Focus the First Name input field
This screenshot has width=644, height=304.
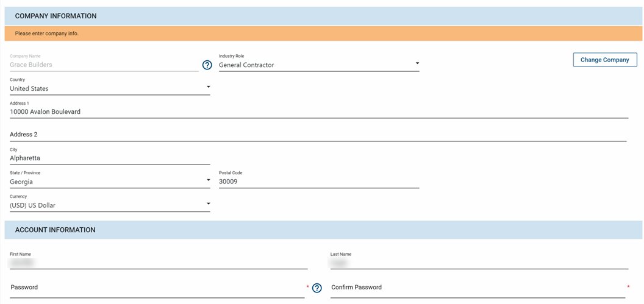tap(159, 263)
